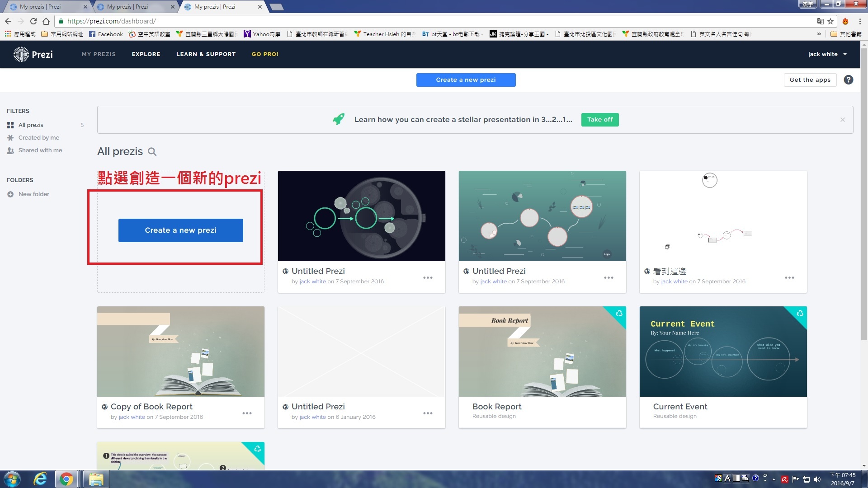Viewport: 868px width, 488px height.
Task: Click the globe icon beside Copy of Book Report
Action: (104, 407)
